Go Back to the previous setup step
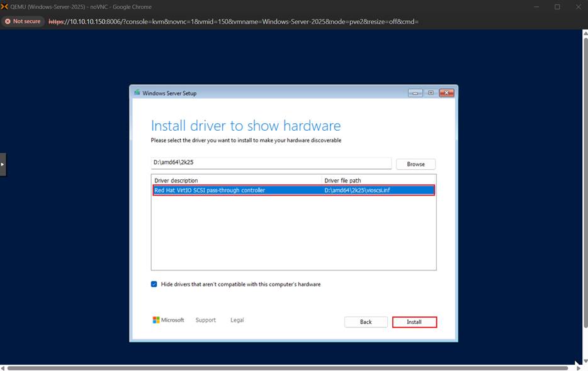 click(366, 322)
